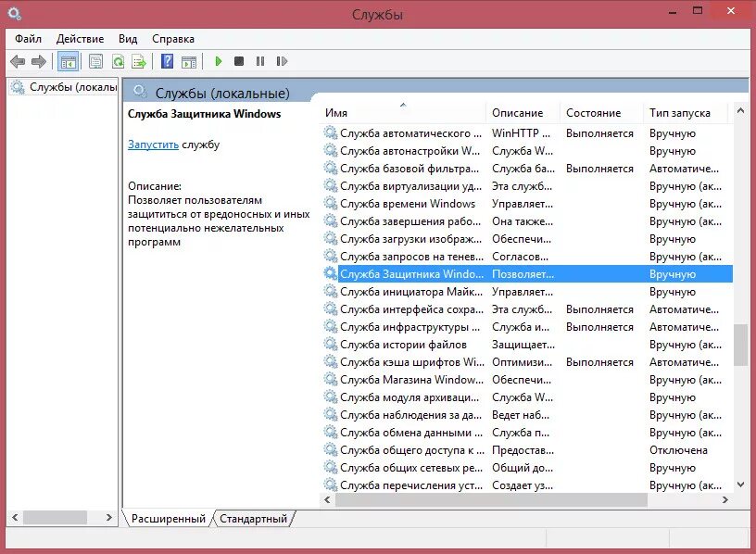Open the Справка menu
756x554 pixels.
click(x=173, y=39)
